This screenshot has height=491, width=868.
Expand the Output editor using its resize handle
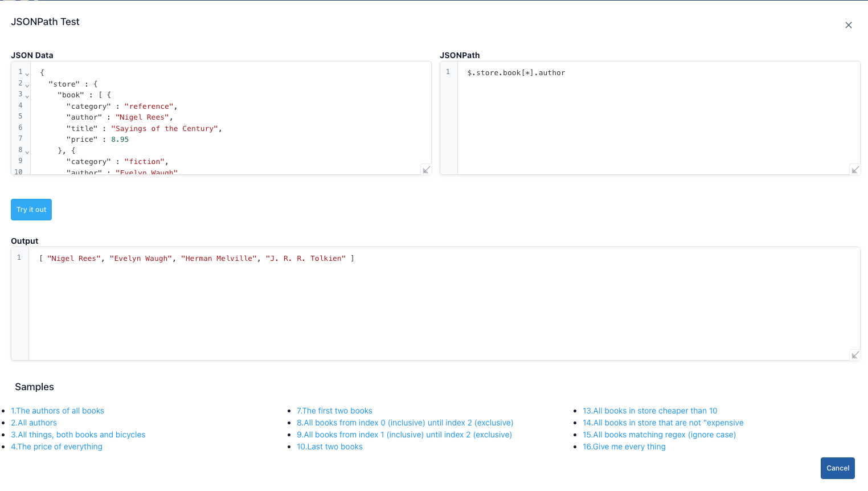(x=855, y=354)
